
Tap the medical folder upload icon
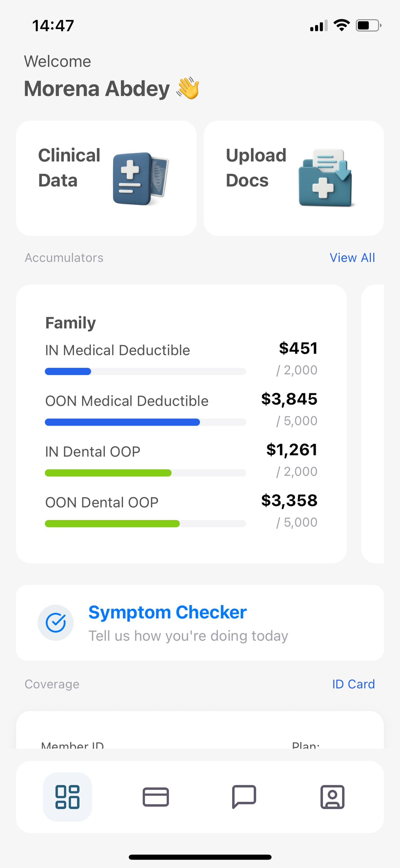coord(326,178)
